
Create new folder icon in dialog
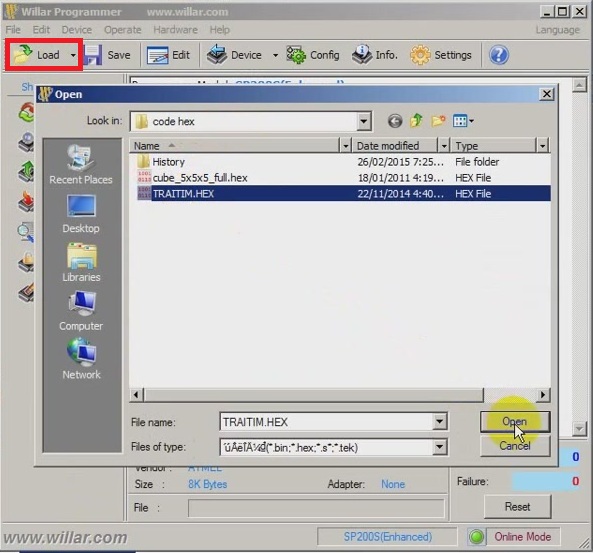(x=438, y=121)
